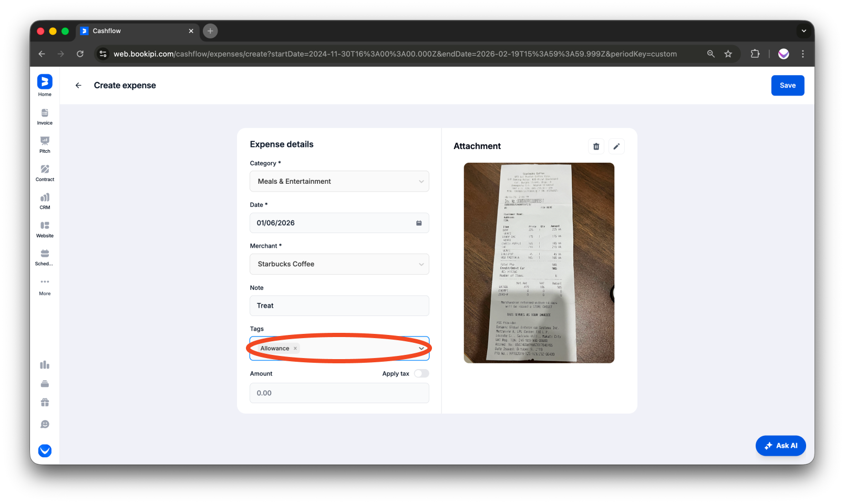This screenshot has width=845, height=504.
Task: Click the Create expense heading
Action: 125,86
